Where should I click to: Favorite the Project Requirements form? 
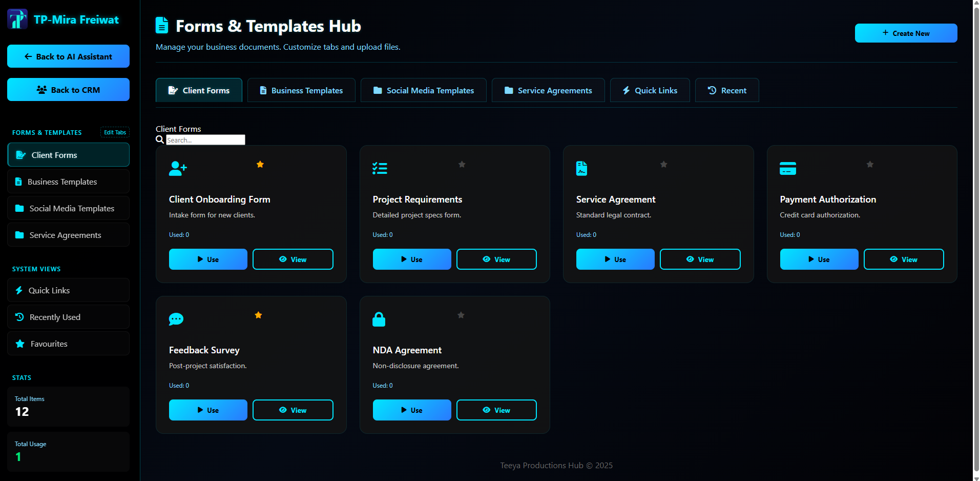[462, 164]
